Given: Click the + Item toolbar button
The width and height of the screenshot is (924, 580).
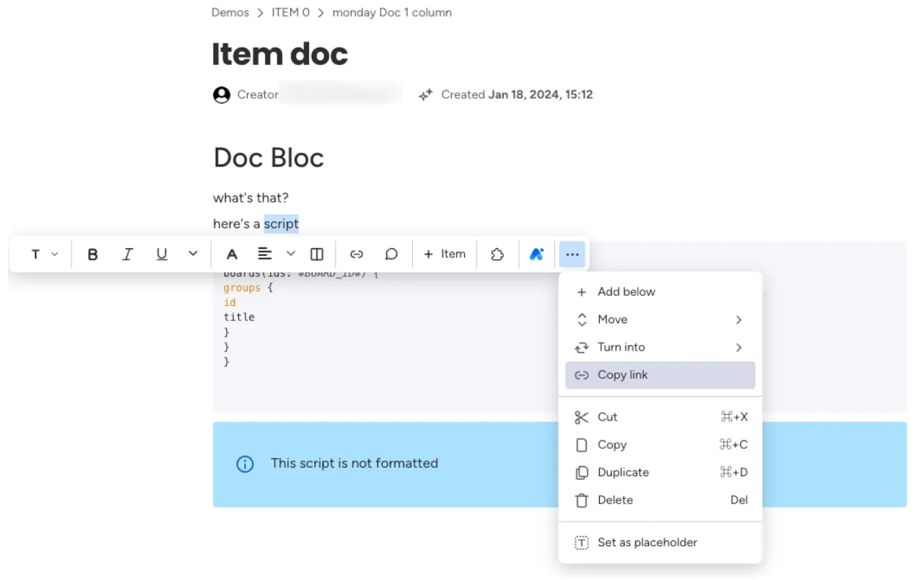Looking at the screenshot, I should point(445,254).
